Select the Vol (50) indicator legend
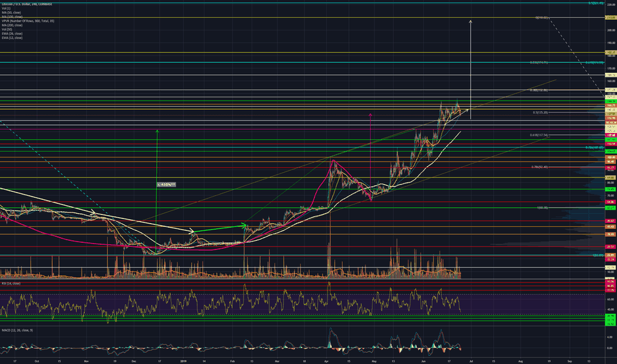 (x=7, y=30)
